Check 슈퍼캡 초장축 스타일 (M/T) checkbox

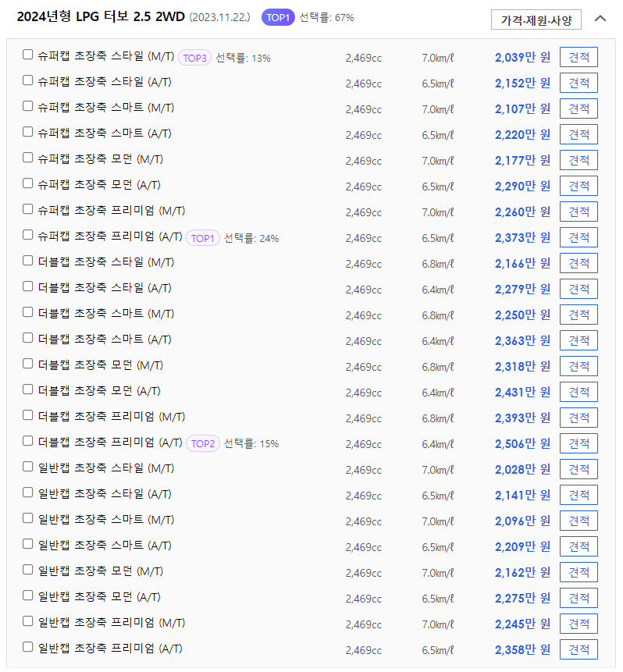tap(27, 55)
